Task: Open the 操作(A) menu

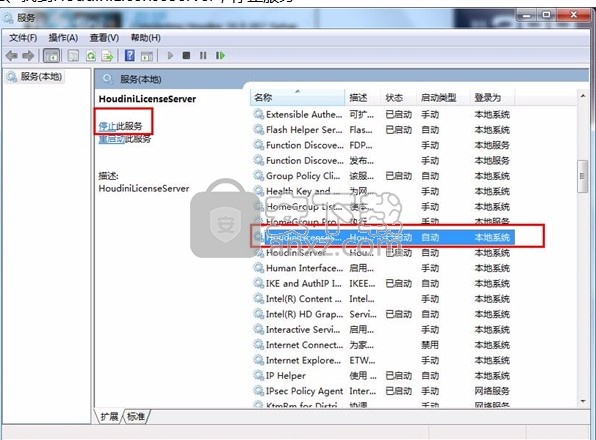Action: pos(63,38)
